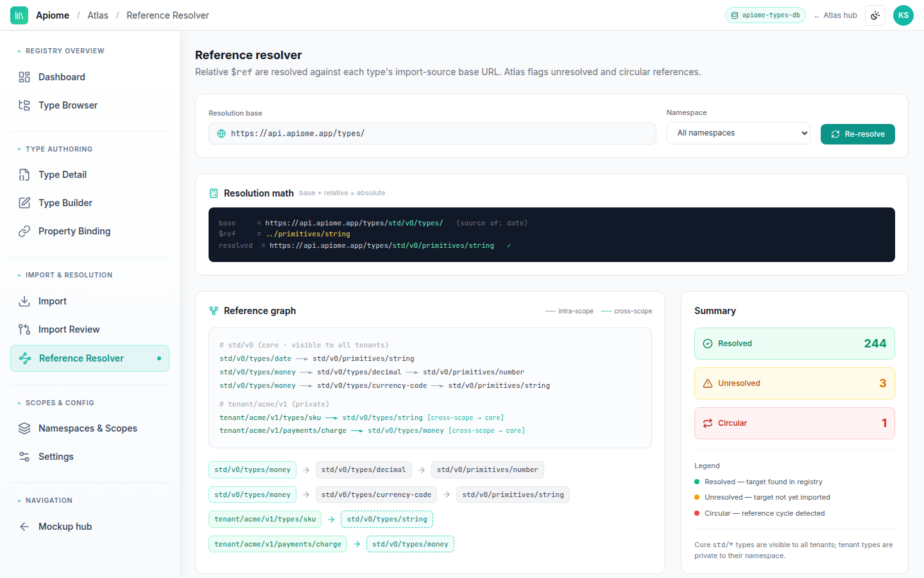Click the intra-scope legend label

coord(576,311)
